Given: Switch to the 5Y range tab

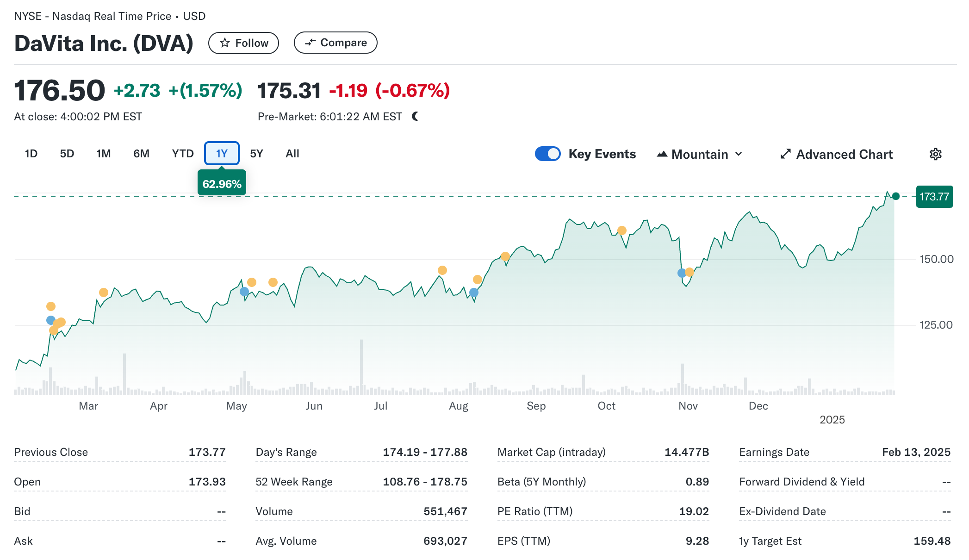Looking at the screenshot, I should [256, 154].
